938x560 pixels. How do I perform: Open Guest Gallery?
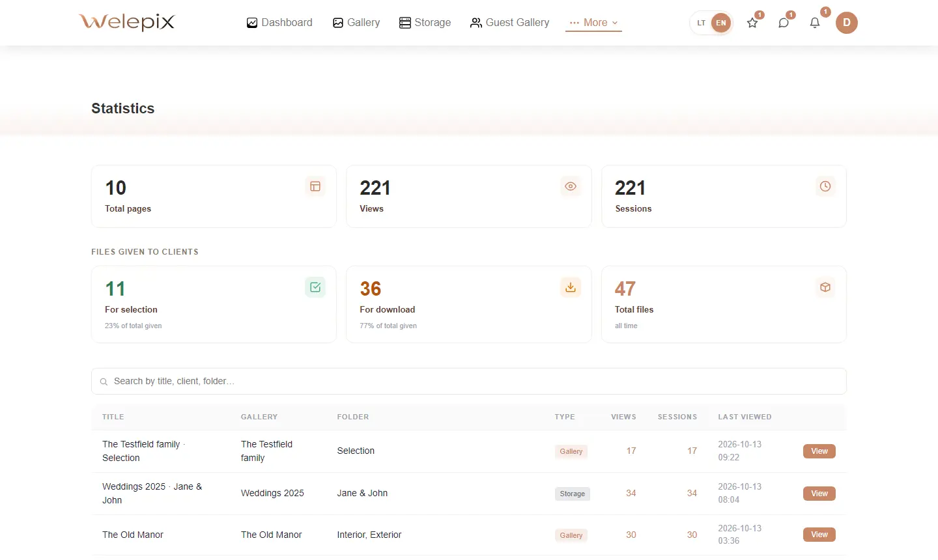(x=509, y=23)
